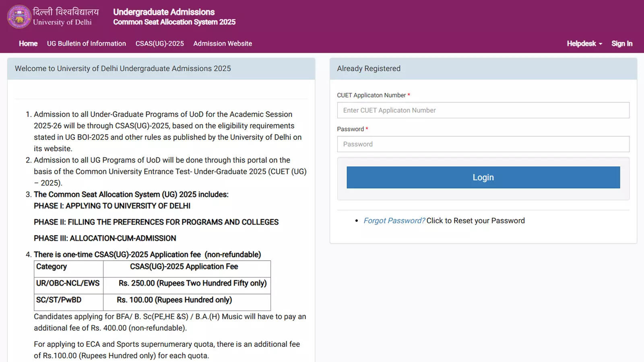Click the Common Seat Allocation System 2025 subtitle
644x362 pixels.
174,22
